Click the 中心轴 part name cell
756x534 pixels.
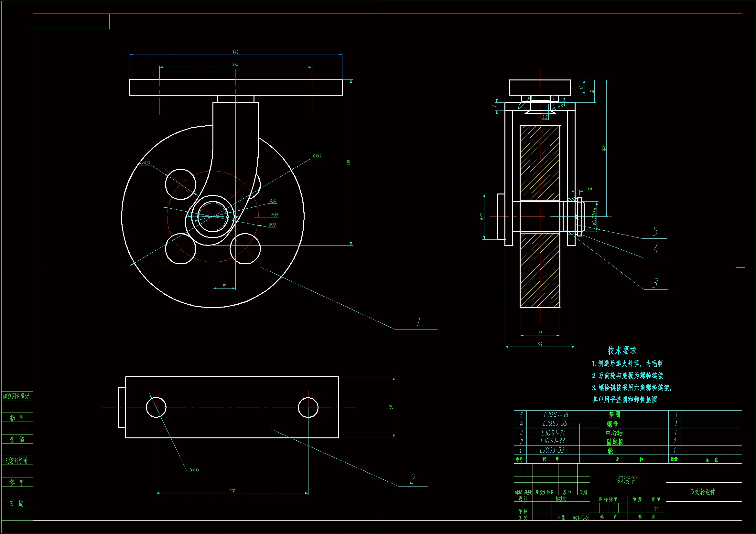(614, 433)
